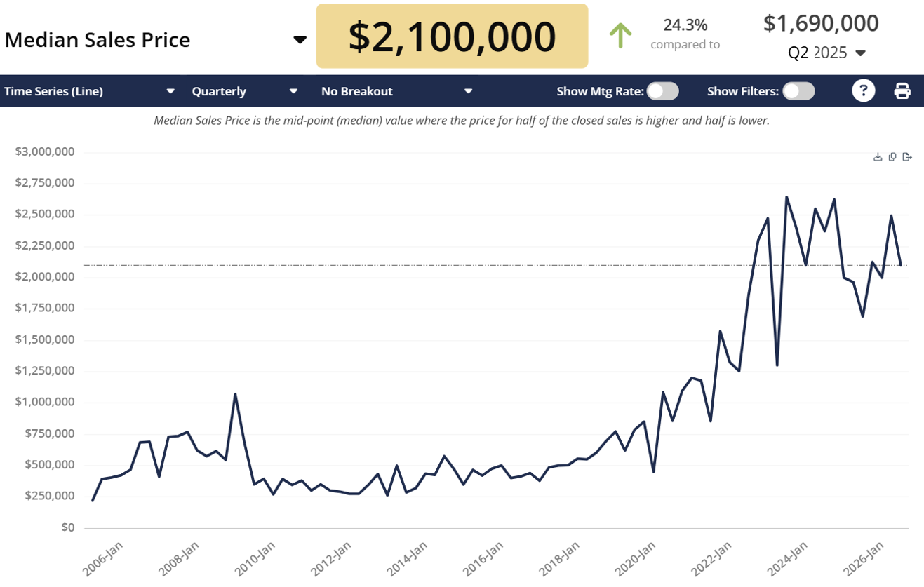The width and height of the screenshot is (924, 587).
Task: Click the $3,000,000 y-axis label
Action: [x=45, y=151]
